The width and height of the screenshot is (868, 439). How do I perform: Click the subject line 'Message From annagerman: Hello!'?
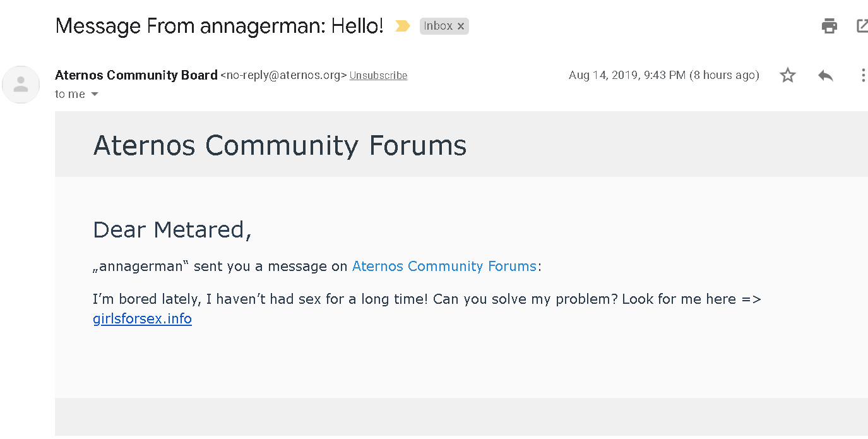coord(219,26)
